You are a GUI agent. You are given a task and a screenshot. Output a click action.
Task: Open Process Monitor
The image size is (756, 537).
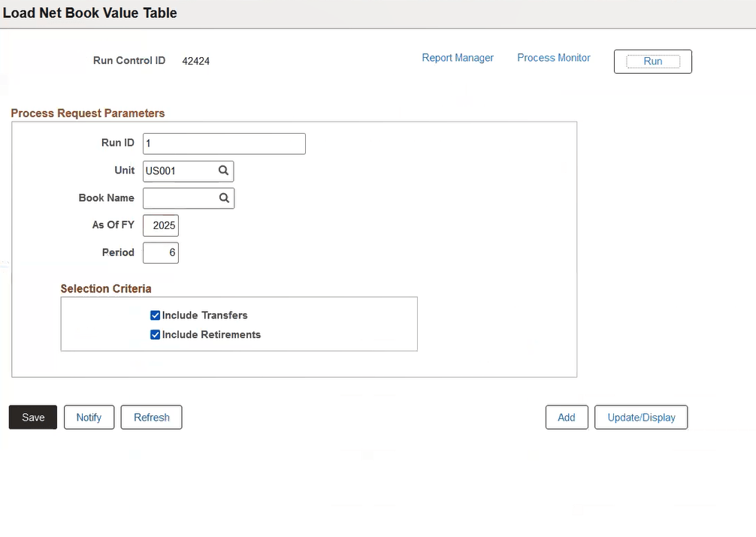pyautogui.click(x=553, y=57)
